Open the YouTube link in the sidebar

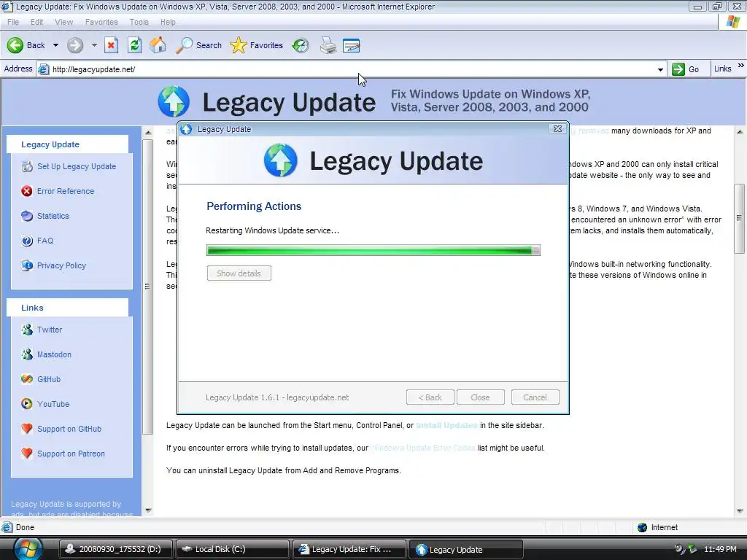pyautogui.click(x=53, y=404)
